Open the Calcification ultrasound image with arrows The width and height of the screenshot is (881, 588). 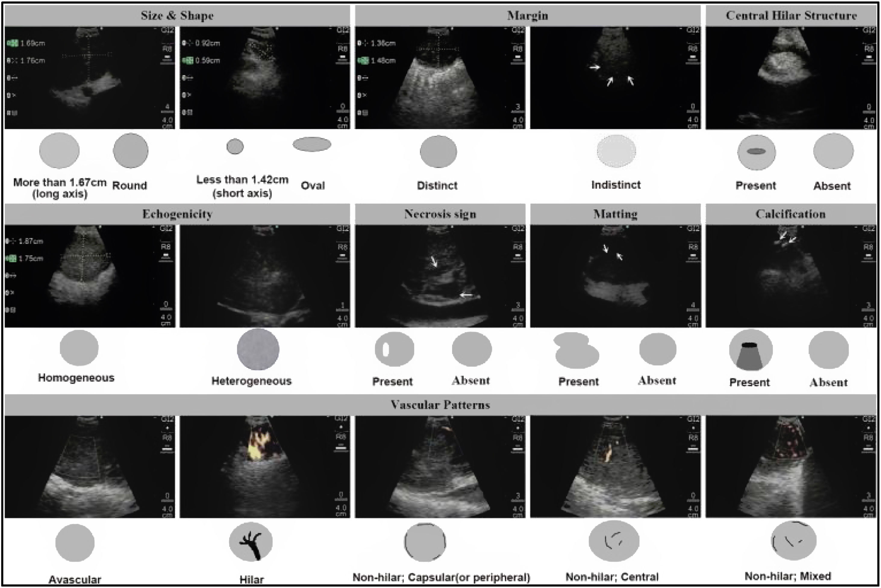(790, 276)
